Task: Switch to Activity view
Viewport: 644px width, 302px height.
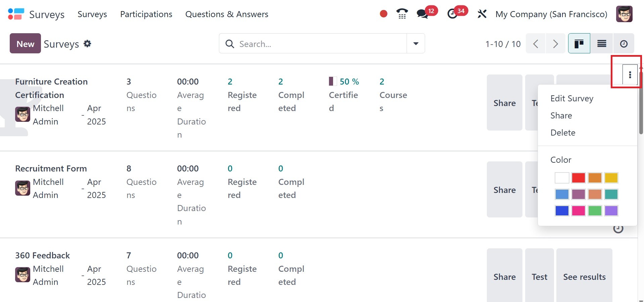Action: (x=624, y=44)
